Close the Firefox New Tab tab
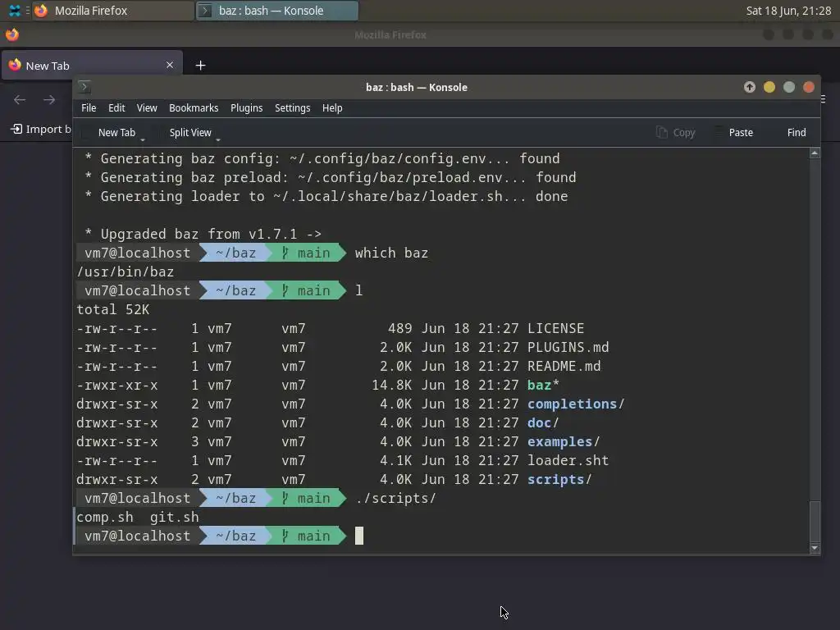Screen dimensions: 840x630 tap(170, 65)
